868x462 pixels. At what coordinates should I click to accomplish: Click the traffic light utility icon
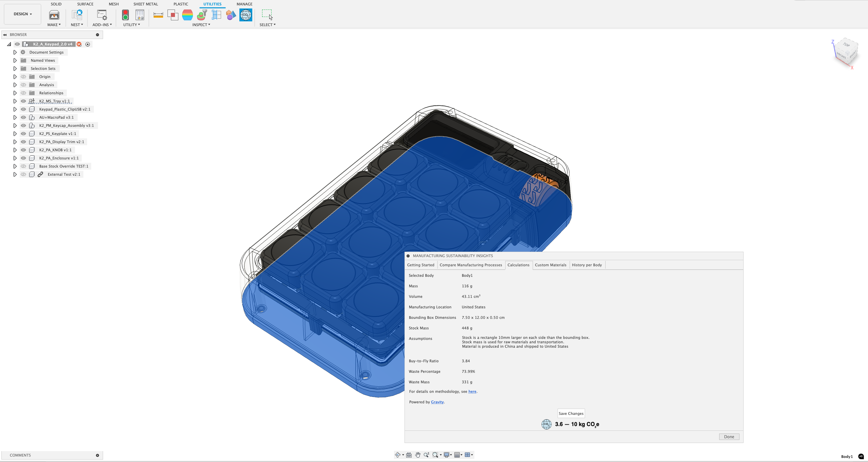125,15
